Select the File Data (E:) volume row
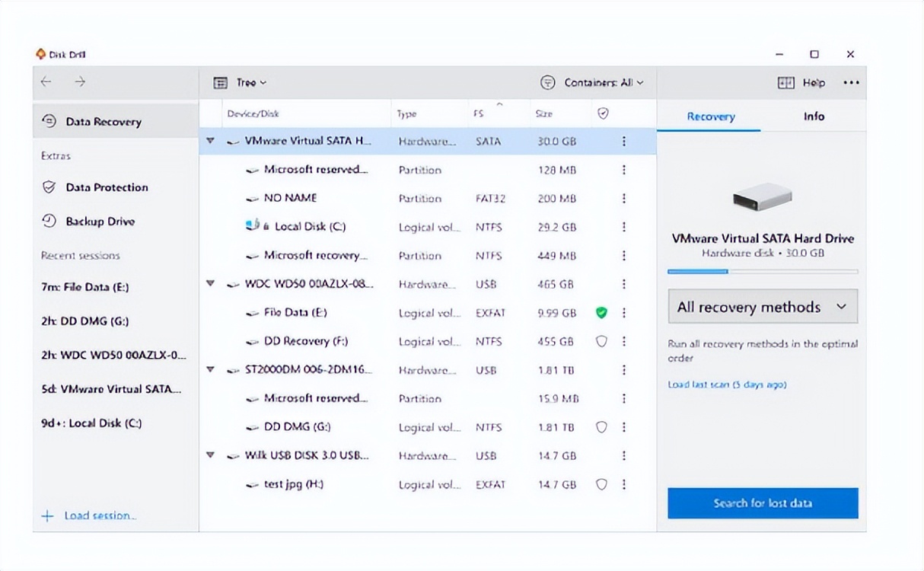This screenshot has height=571, width=924. click(x=428, y=313)
